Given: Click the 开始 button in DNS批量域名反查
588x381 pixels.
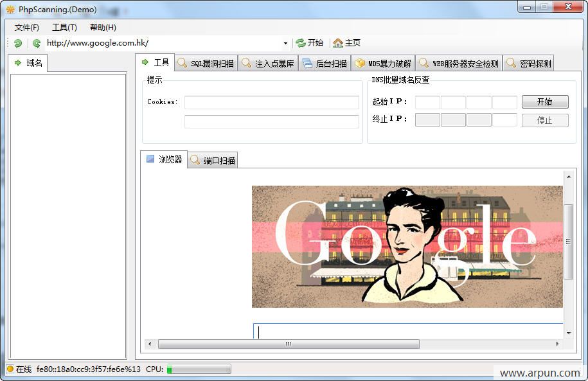Looking at the screenshot, I should [x=544, y=102].
